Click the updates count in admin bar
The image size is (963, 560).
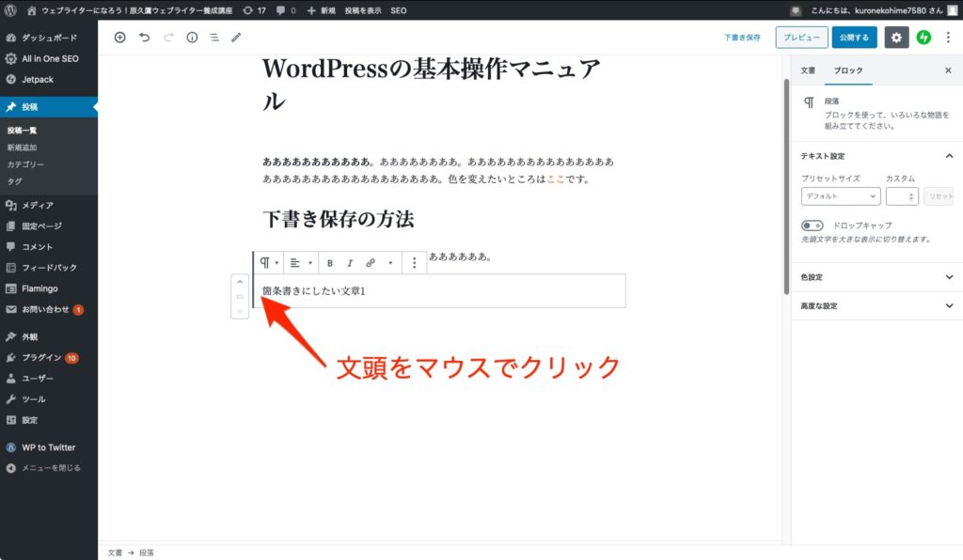[x=254, y=10]
